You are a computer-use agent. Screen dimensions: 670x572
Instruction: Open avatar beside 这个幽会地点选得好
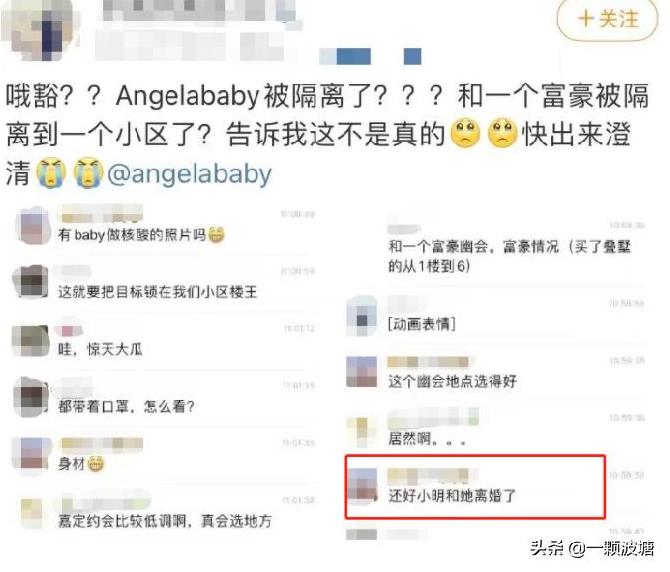point(361,372)
